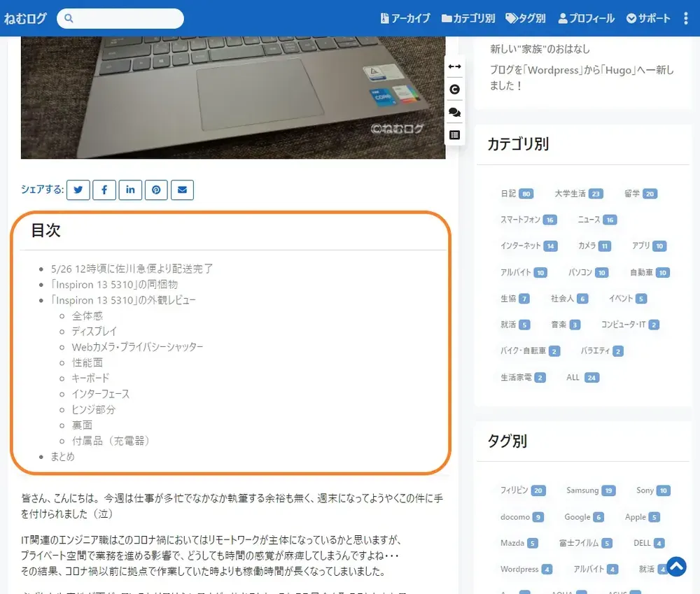
Task: Click the back-to-top circular button
Action: coord(675,567)
